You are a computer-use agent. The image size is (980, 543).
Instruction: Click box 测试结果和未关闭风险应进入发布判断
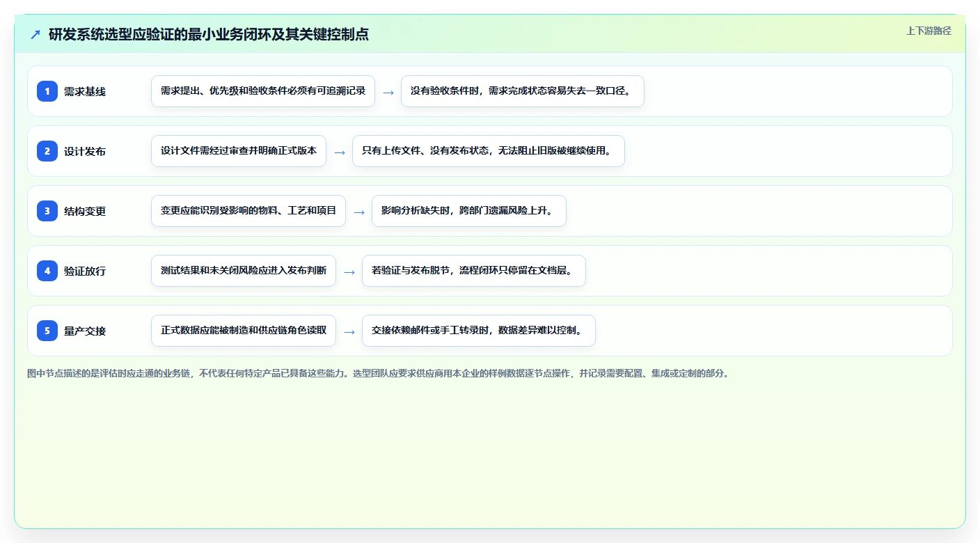(244, 271)
